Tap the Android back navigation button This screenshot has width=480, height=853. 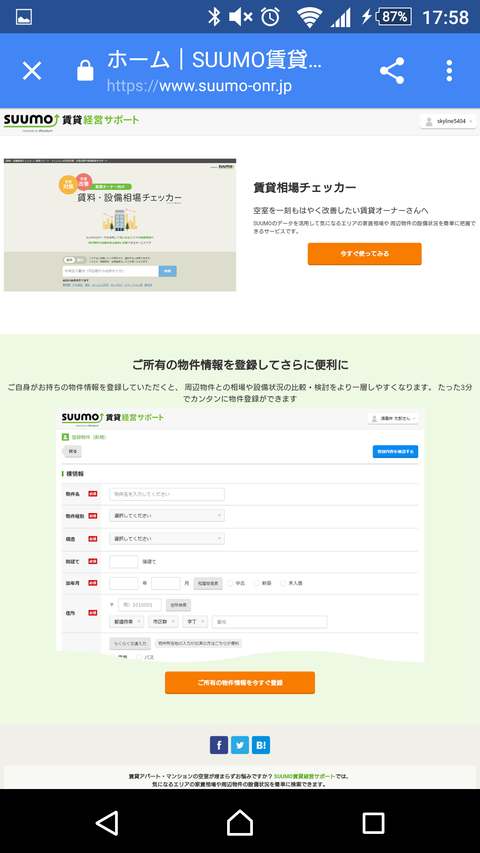107,823
